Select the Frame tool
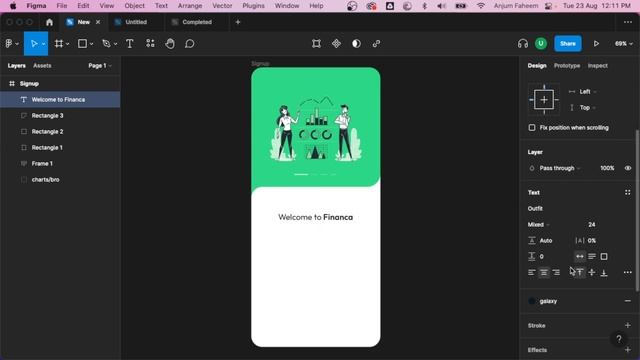640x360 pixels. coord(59,44)
